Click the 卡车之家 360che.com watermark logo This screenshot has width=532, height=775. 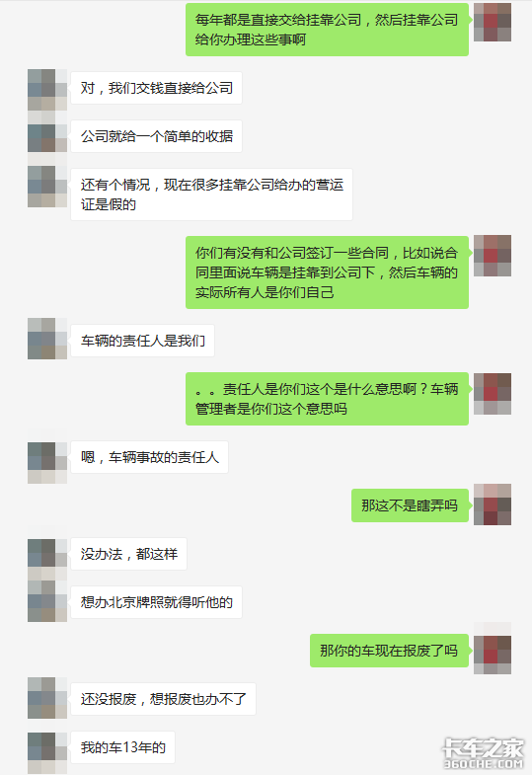[483, 753]
